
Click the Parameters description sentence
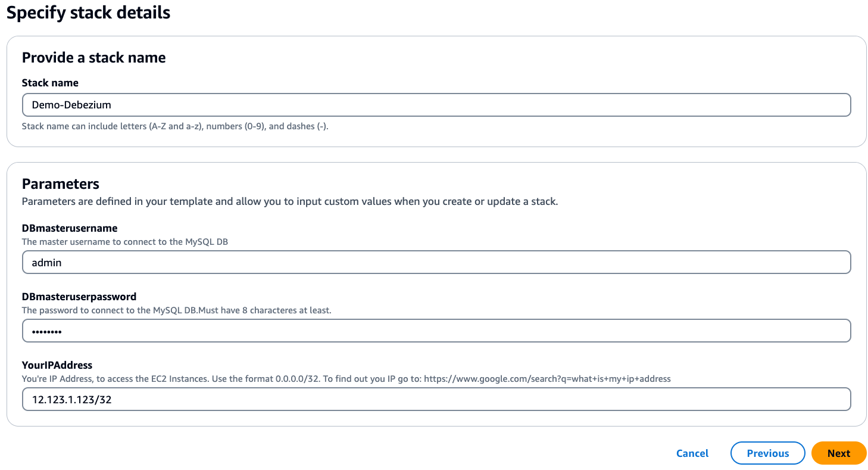[x=290, y=201]
